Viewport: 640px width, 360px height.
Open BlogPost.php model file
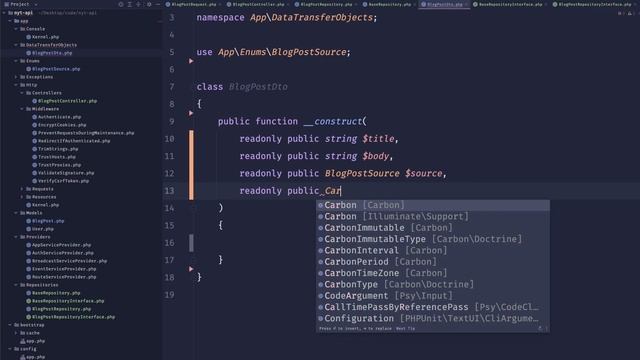coord(45,221)
